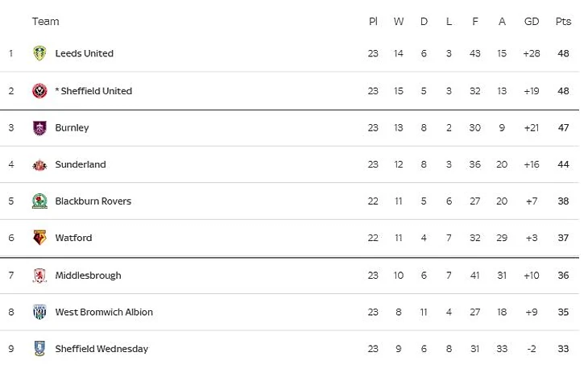Open the Leeds United team link

tap(84, 54)
